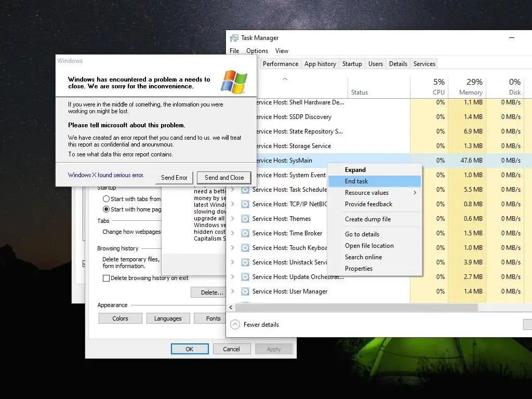This screenshot has height=399, width=532.
Task: Click Send and Close button
Action: pyautogui.click(x=224, y=178)
